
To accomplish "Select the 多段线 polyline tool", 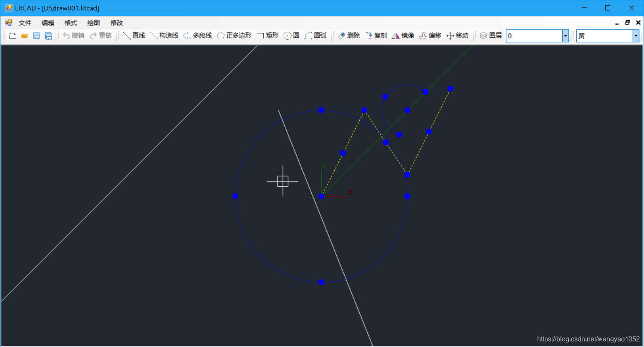I will pos(198,36).
